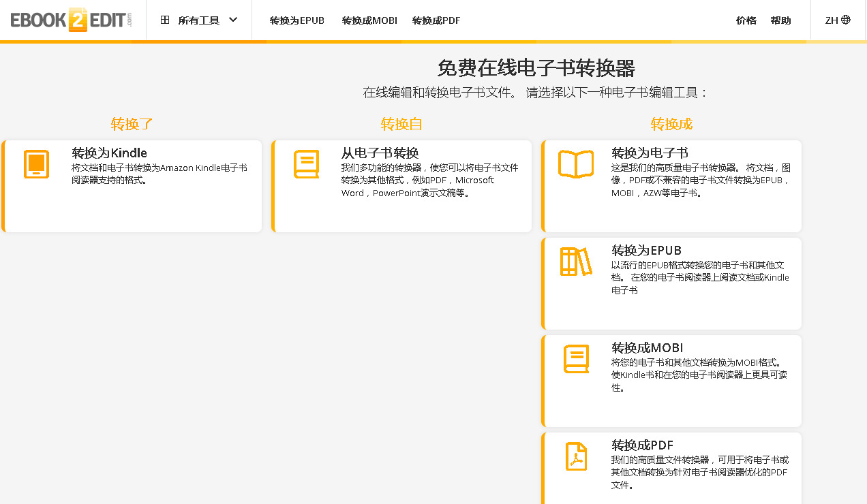This screenshot has height=504, width=867.
Task: Select 转换成PDF in top navigation
Action: pos(436,20)
